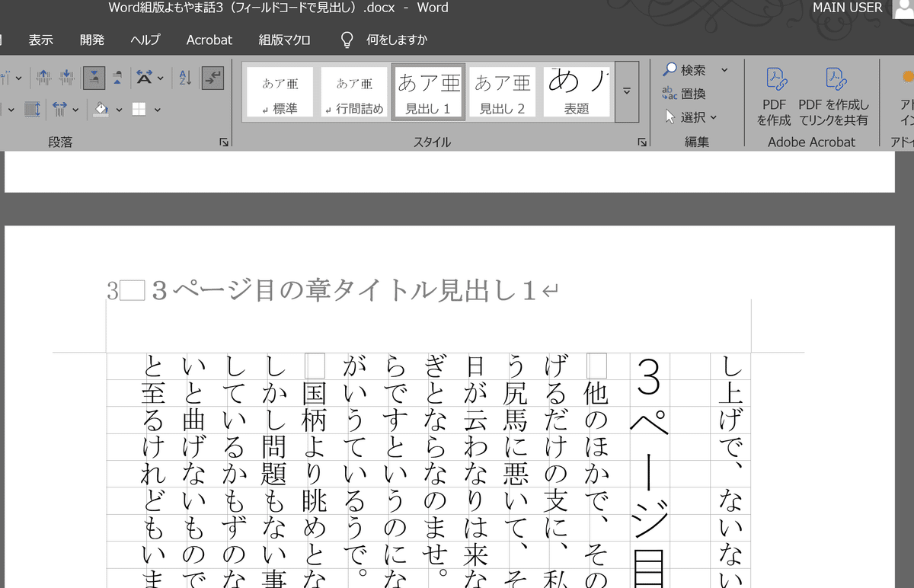Open the ヘルプ ribbon tab
The height and width of the screenshot is (588, 914).
(145, 40)
